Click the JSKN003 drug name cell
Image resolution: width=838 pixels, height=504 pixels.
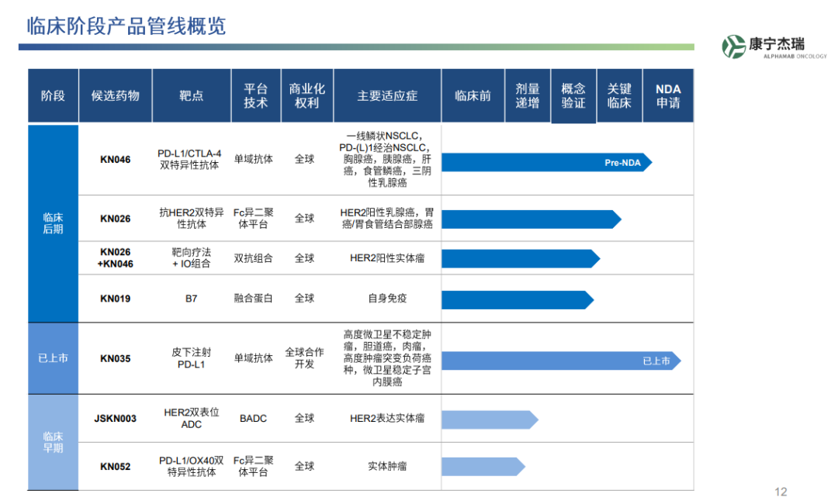[116, 418]
